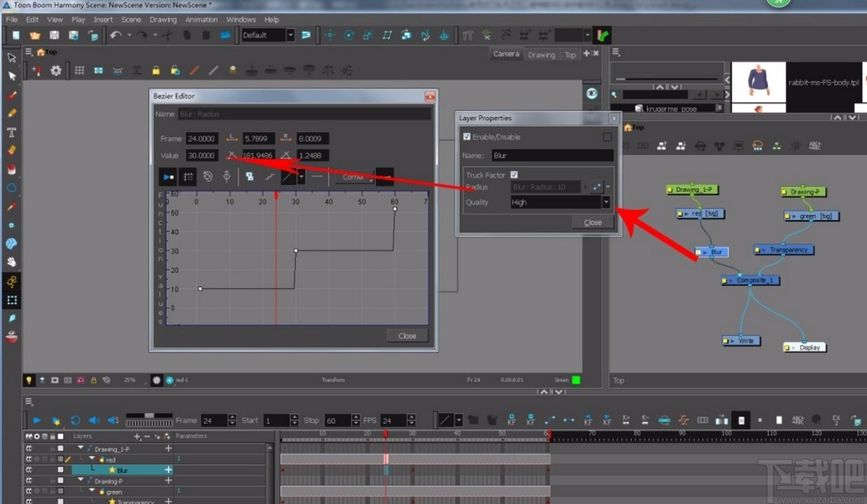Image resolution: width=867 pixels, height=504 pixels.
Task: Switch to the Drawing view tab
Action: (541, 55)
